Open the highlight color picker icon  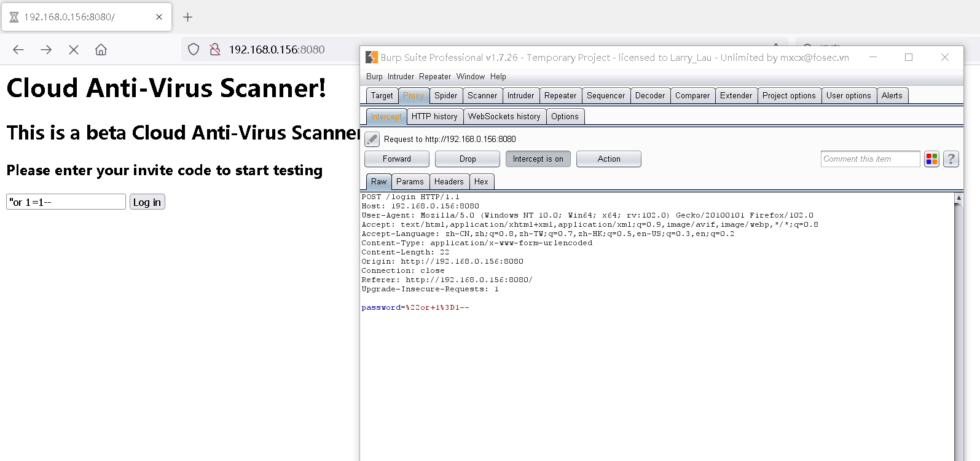(931, 159)
